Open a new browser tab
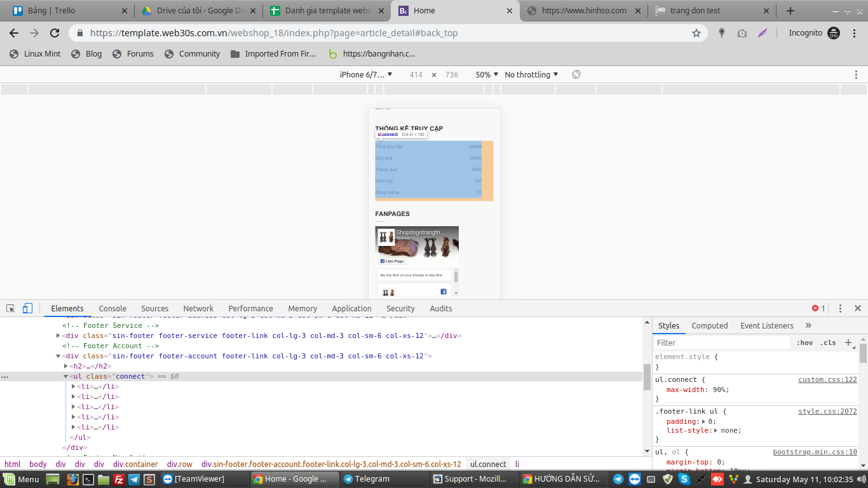The height and width of the screenshot is (488, 868). coord(790,11)
